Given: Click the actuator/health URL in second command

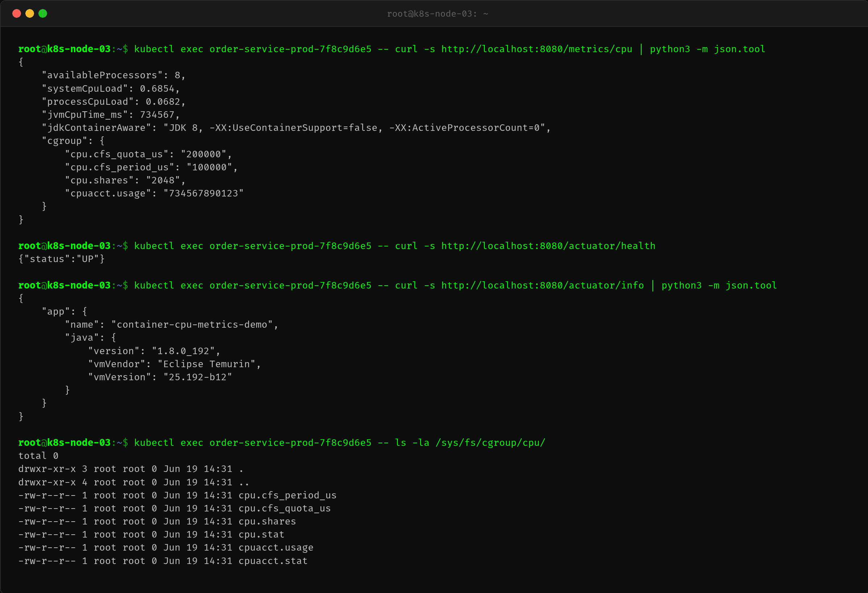Looking at the screenshot, I should coord(548,246).
